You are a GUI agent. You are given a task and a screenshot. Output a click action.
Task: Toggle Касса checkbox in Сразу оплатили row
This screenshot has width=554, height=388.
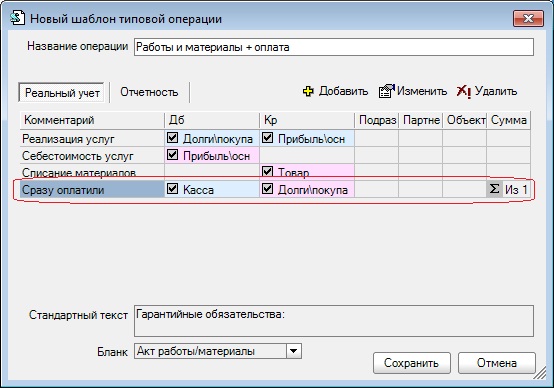pyautogui.click(x=172, y=188)
